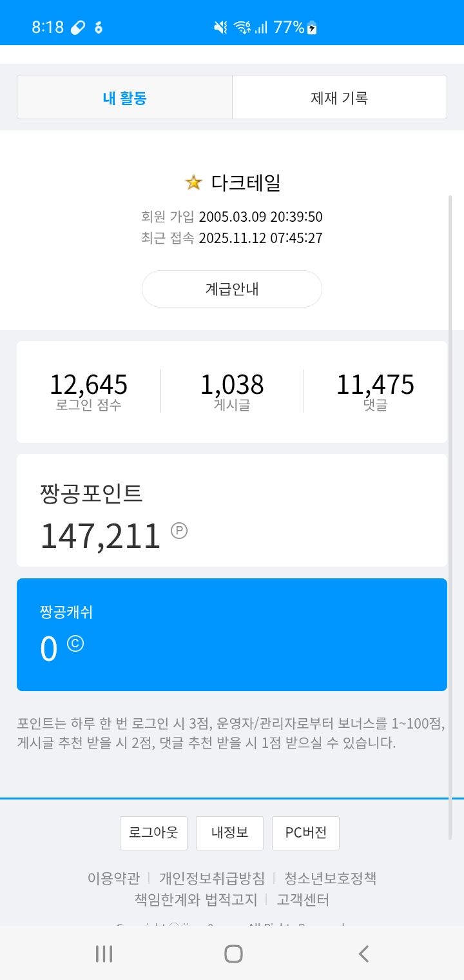
Task: Open the recent apps switcher
Action: 104,954
